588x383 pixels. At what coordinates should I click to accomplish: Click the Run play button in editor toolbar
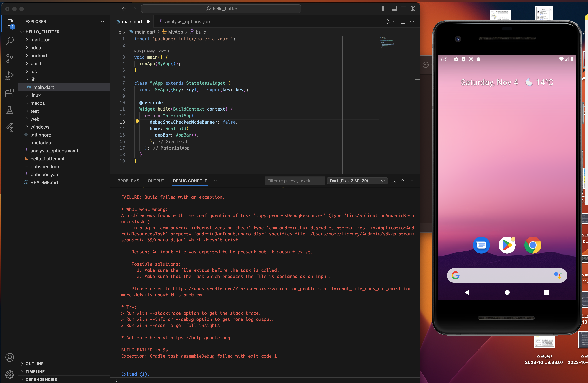[x=388, y=21]
